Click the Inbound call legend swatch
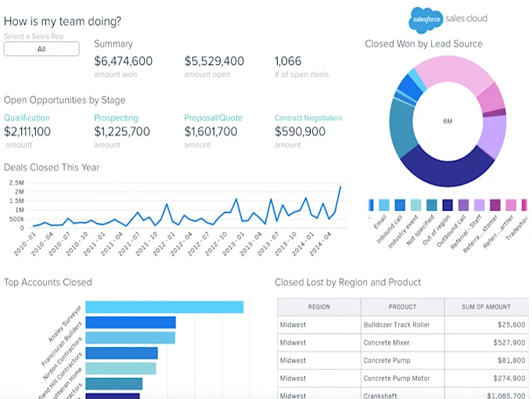The image size is (532, 399). (400, 205)
